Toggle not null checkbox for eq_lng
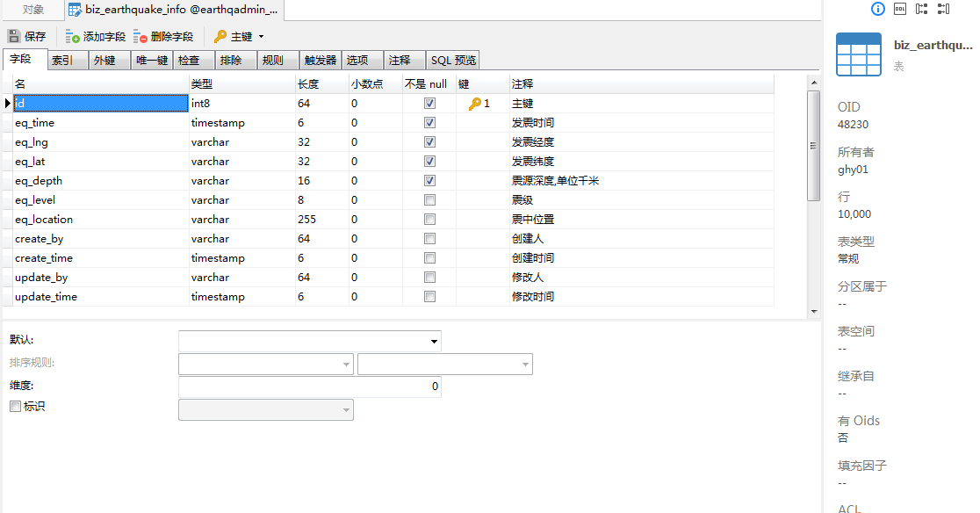The height and width of the screenshot is (513, 980). pos(430,142)
